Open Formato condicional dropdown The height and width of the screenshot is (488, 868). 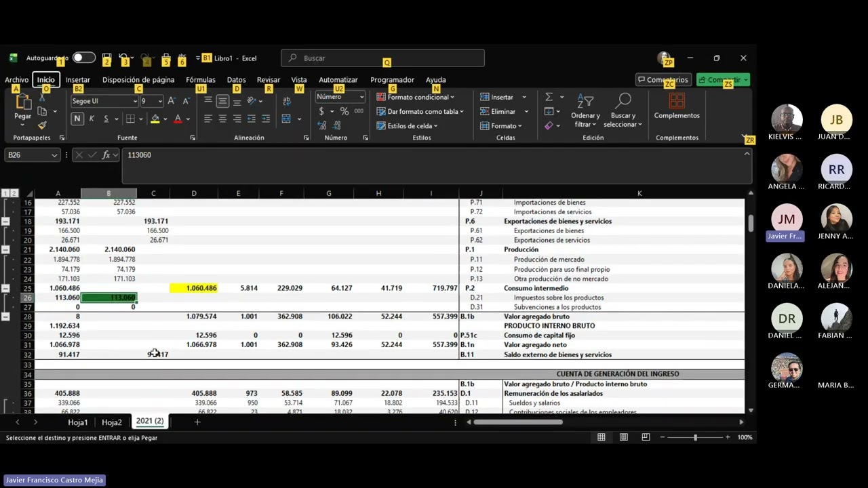416,97
